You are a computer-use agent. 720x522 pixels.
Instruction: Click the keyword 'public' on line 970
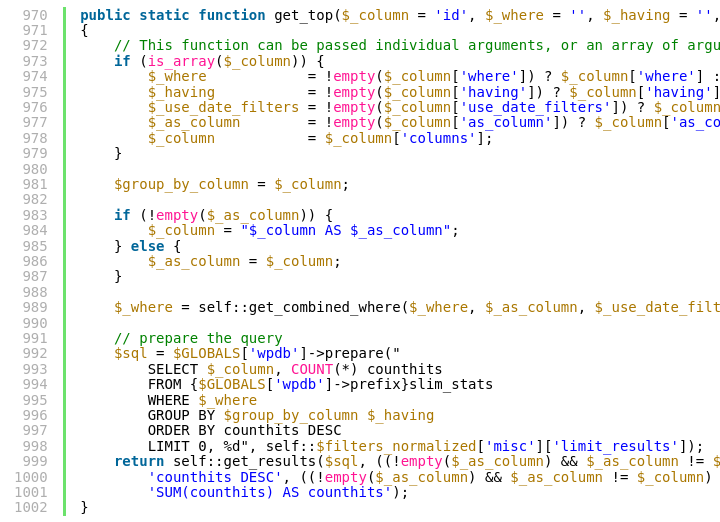tap(105, 16)
